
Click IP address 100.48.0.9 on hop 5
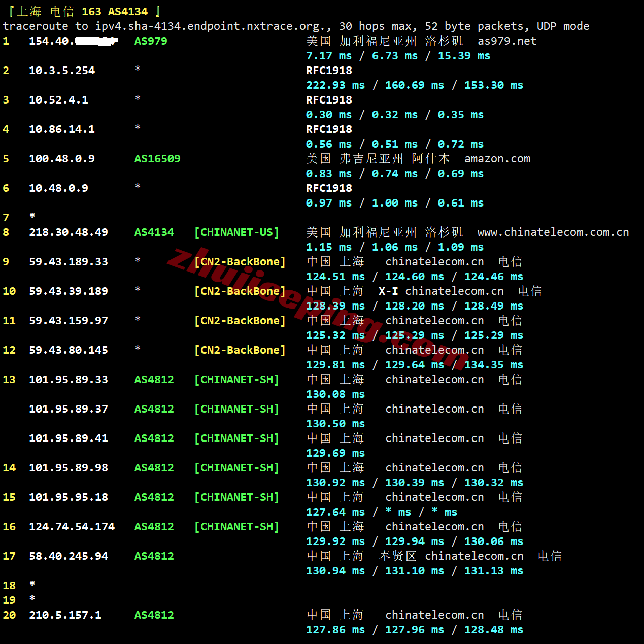click(x=62, y=159)
